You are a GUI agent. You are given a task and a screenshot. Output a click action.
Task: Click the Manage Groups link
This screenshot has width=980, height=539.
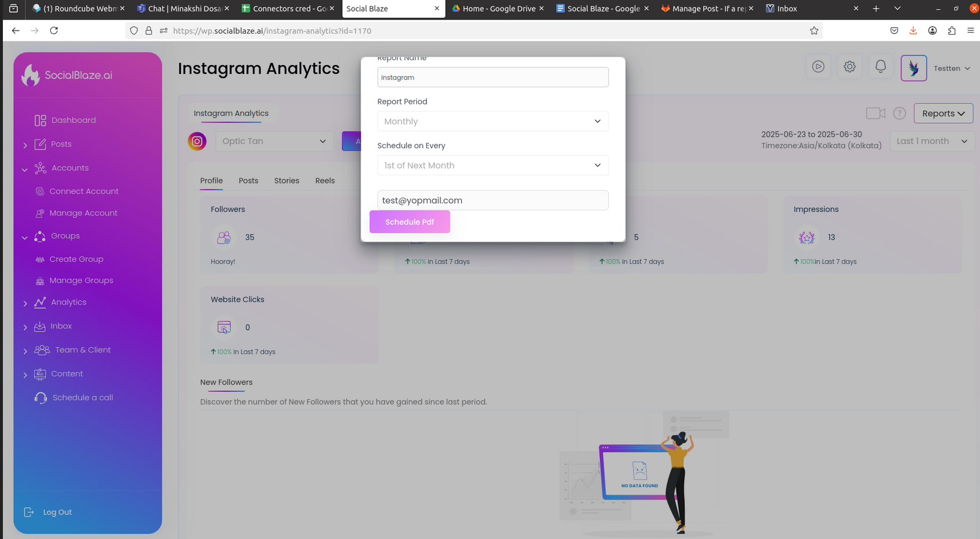(81, 280)
